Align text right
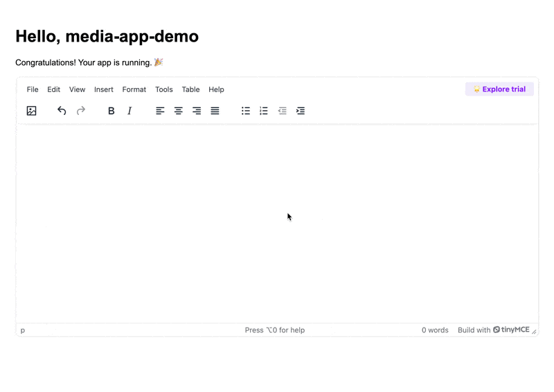Image resolution: width=554 pixels, height=392 pixels. click(x=197, y=111)
